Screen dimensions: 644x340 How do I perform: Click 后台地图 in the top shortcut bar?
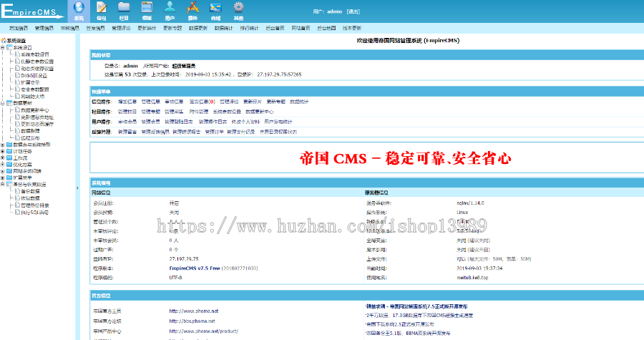pos(326,29)
